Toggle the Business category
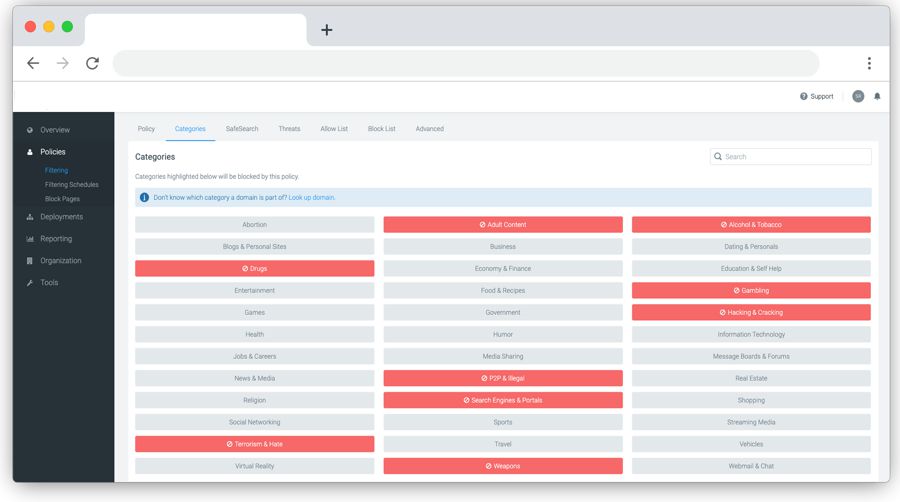 pos(503,247)
